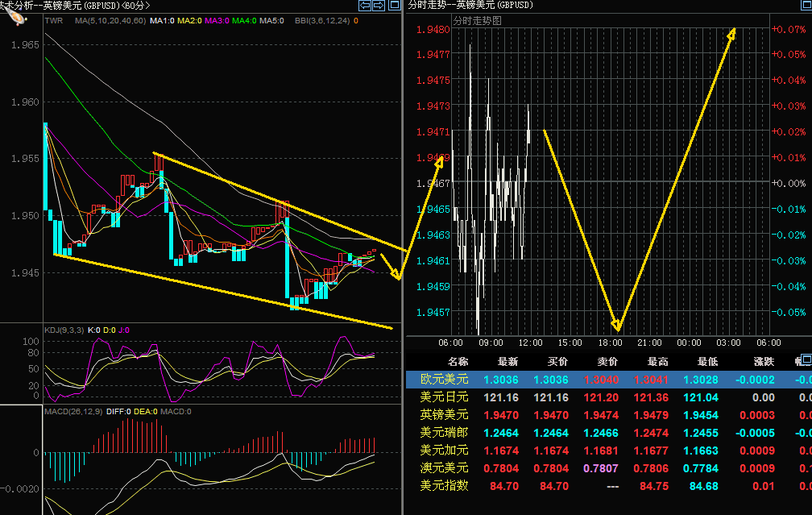Maximize the technical analysis chart panel
The image size is (812, 515).
pyautogui.click(x=394, y=6)
